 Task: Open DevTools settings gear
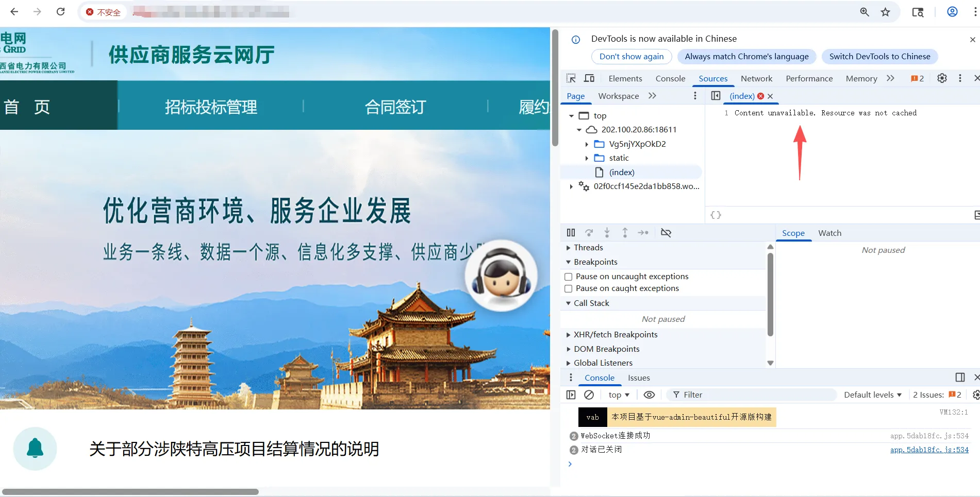942,78
